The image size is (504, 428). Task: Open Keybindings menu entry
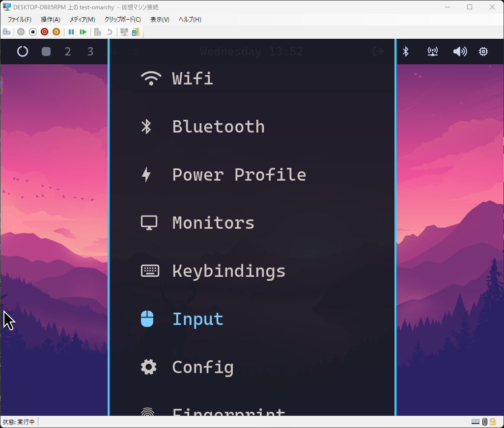[252, 271]
